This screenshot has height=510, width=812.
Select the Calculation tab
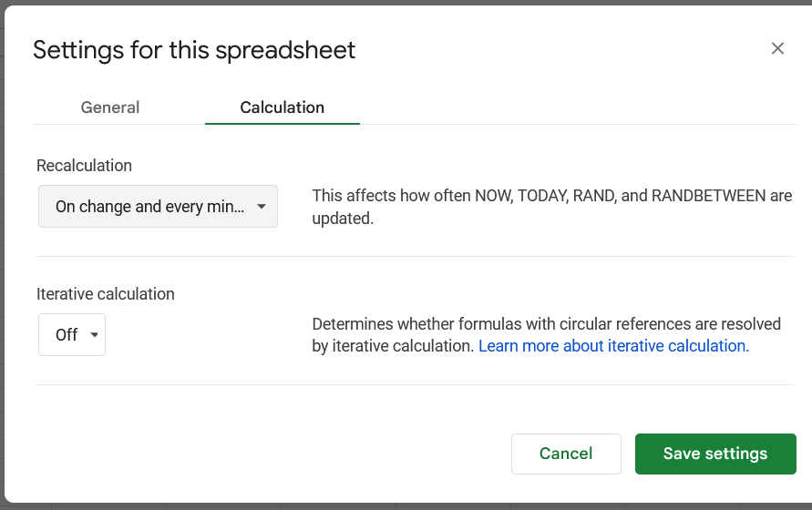click(282, 107)
